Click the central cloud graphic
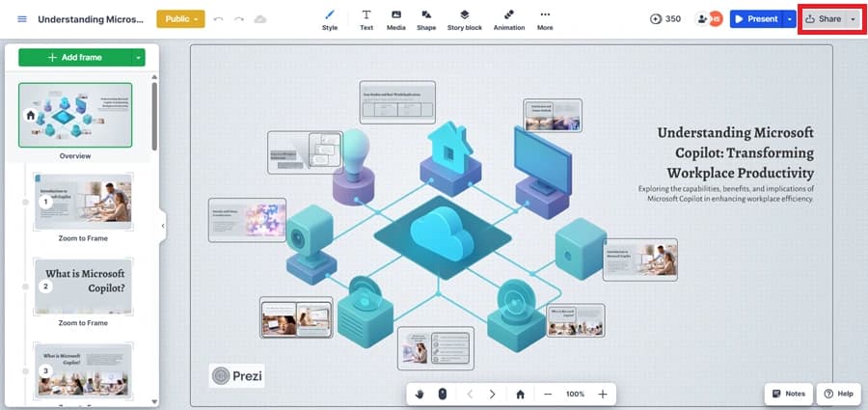 (x=442, y=232)
